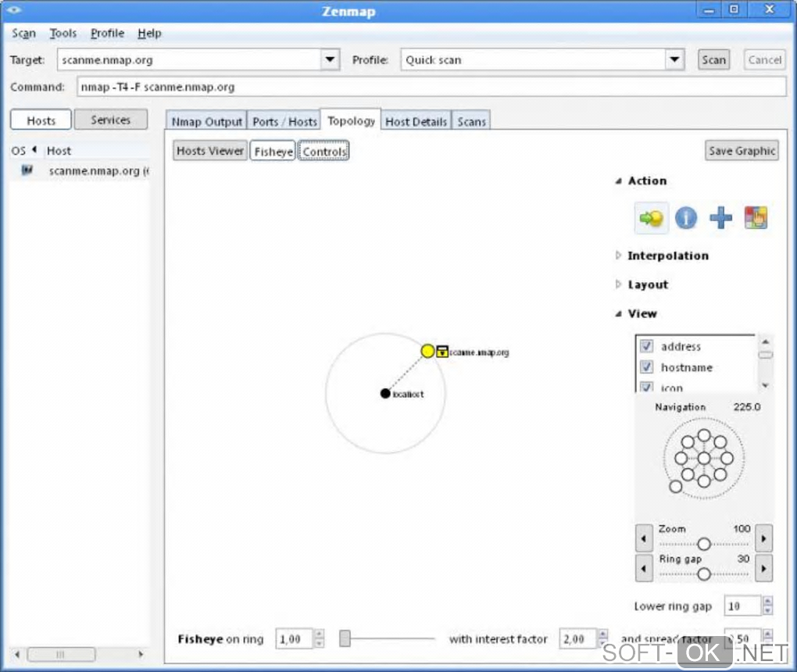Open the Profile dropdown arrow

pos(674,59)
